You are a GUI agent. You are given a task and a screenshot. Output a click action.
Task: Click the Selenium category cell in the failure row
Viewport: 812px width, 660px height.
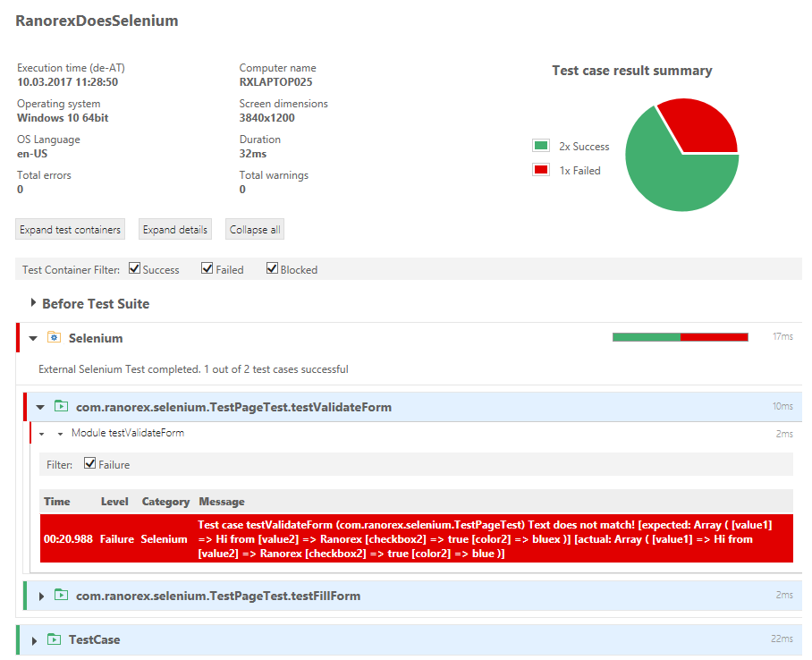click(165, 538)
